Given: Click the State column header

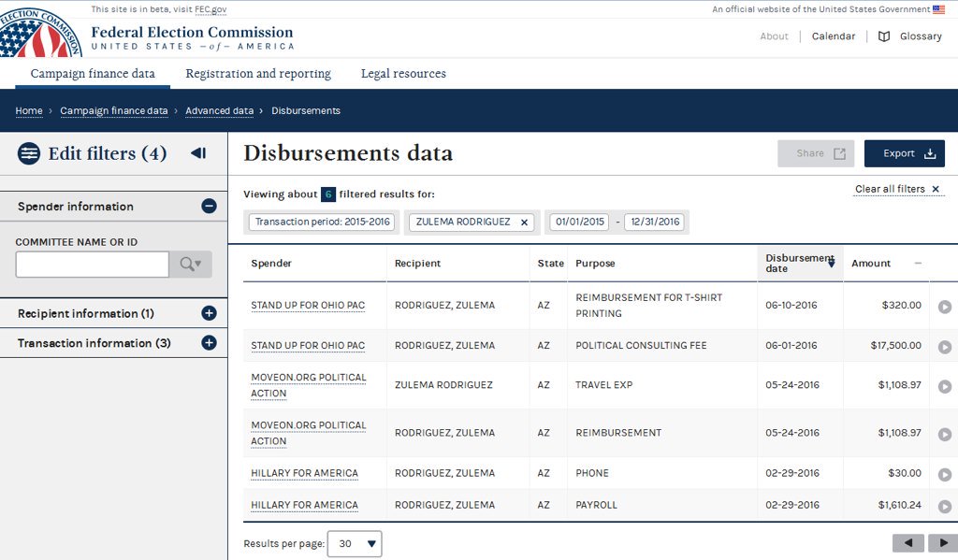Looking at the screenshot, I should pos(550,264).
